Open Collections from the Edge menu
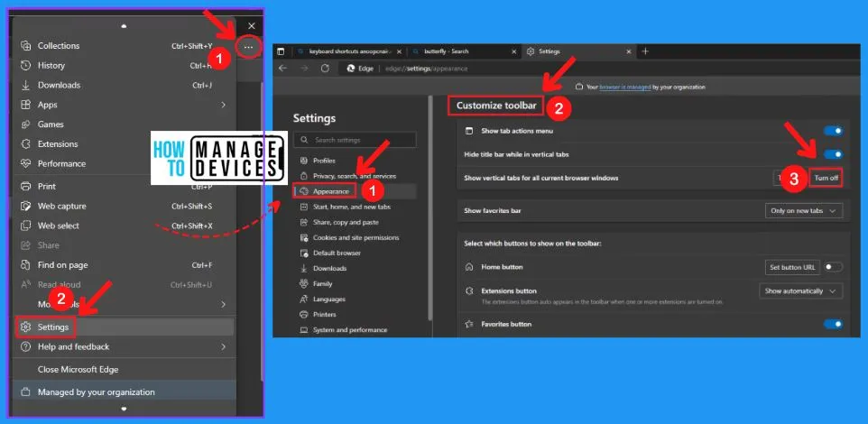868x424 pixels. click(123, 46)
